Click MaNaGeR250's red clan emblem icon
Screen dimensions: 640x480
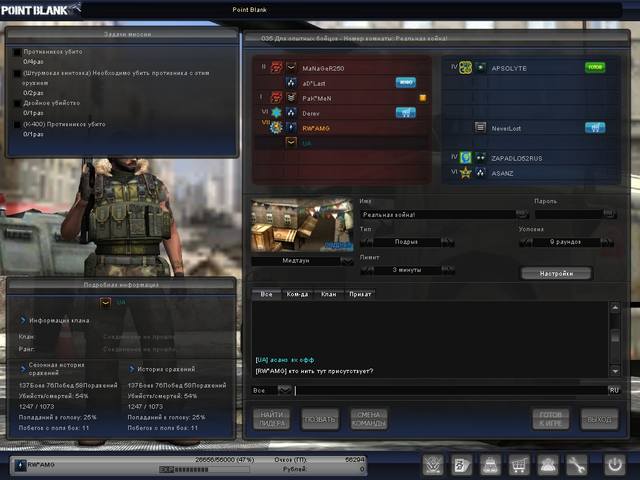tap(277, 67)
